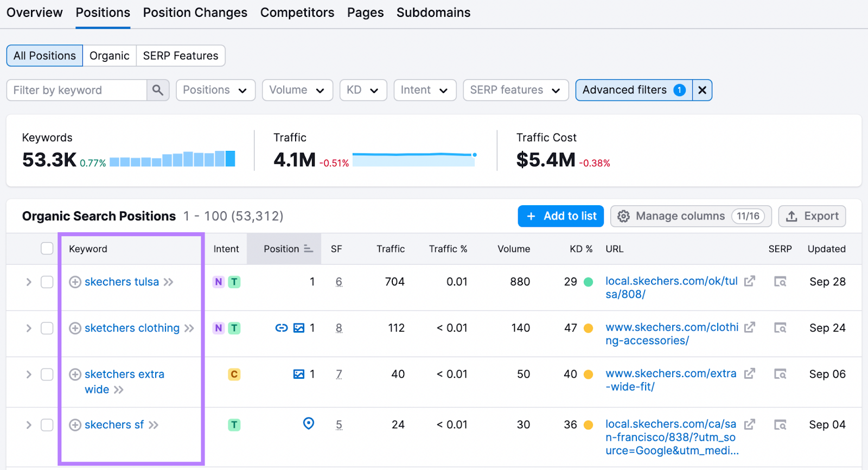Export the organic positions table
The image size is (868, 470).
(x=812, y=216)
